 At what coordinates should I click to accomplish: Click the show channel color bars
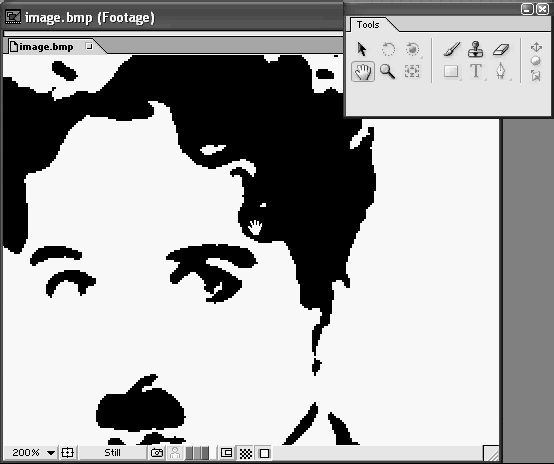pos(197,453)
